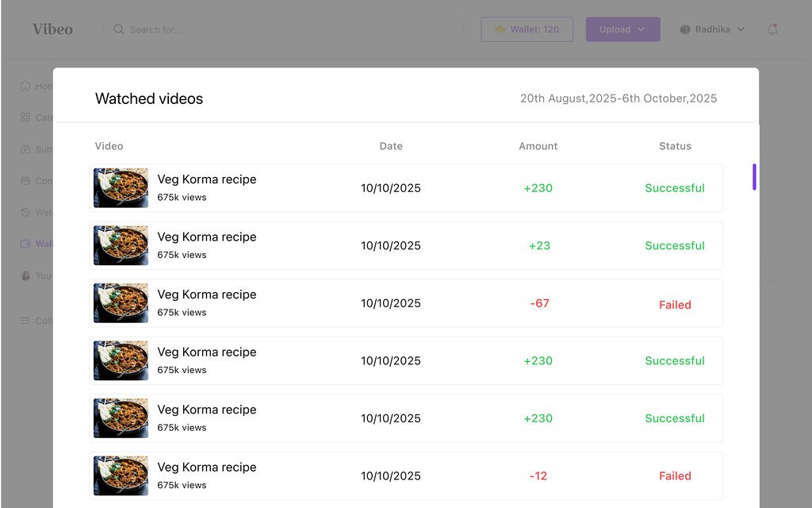Click '675k views' in the -67 row

182,313
